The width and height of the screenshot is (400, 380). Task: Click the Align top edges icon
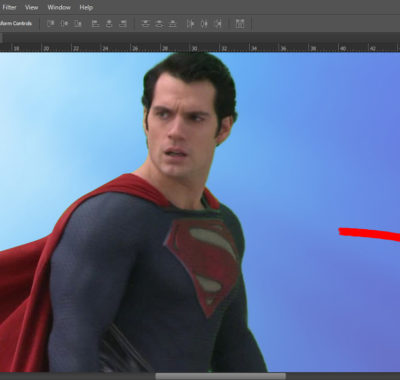51,24
